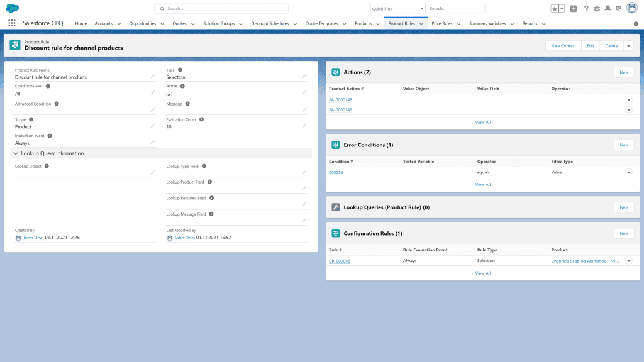Click the info icon next to Evaluation Order

click(202, 119)
